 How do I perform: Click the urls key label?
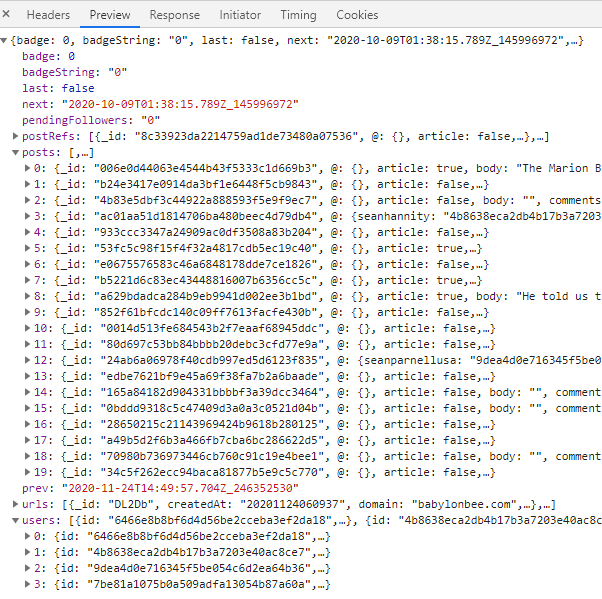pyautogui.click(x=35, y=504)
